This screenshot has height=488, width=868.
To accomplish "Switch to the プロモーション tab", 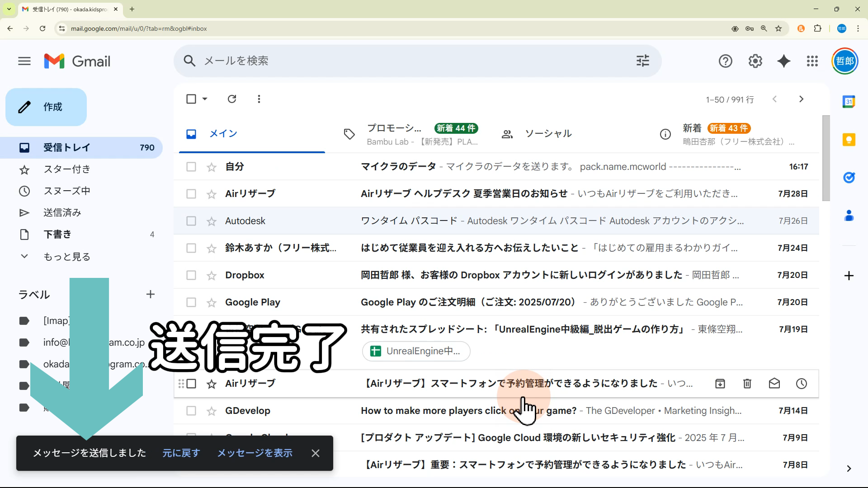I will [393, 129].
